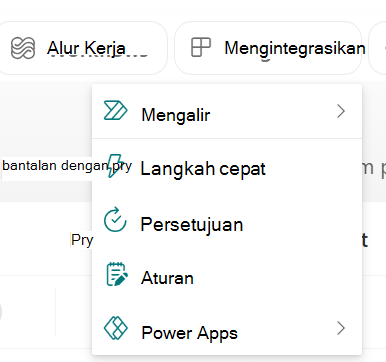386x362 pixels.
Task: Click the Mengalir flow icon
Action: tap(115, 110)
